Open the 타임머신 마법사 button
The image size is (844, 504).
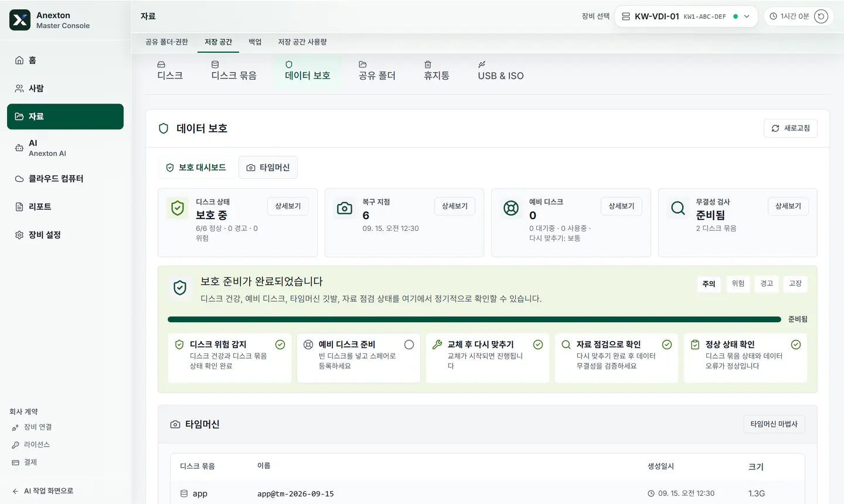tap(774, 424)
